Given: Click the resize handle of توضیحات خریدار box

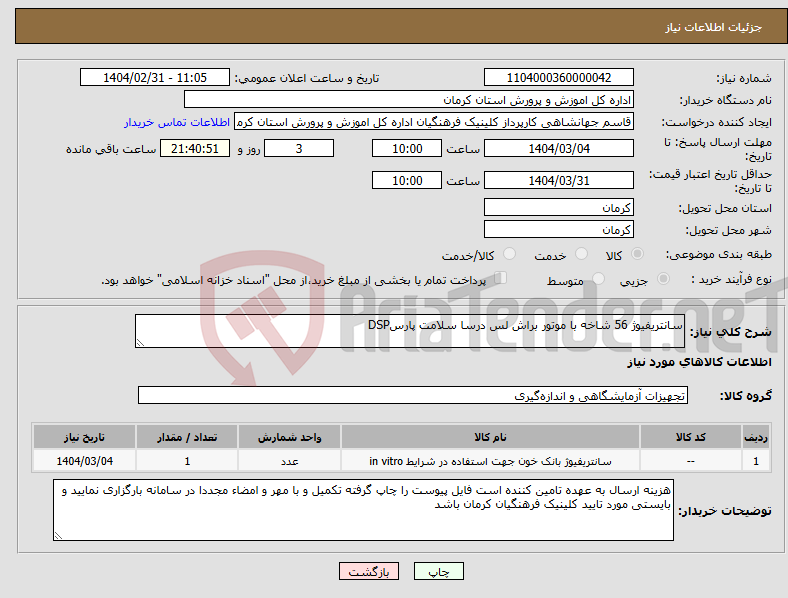Looking at the screenshot, I should click(58, 536).
